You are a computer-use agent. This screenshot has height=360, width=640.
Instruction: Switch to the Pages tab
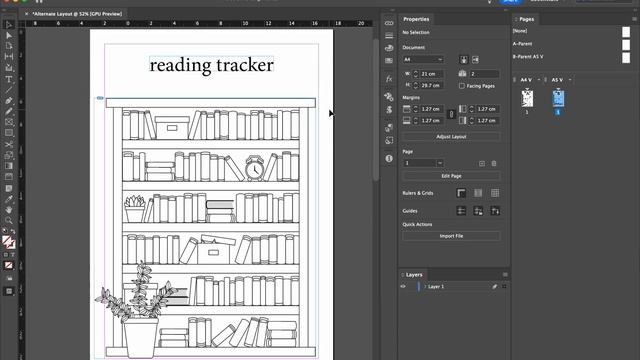point(526,19)
